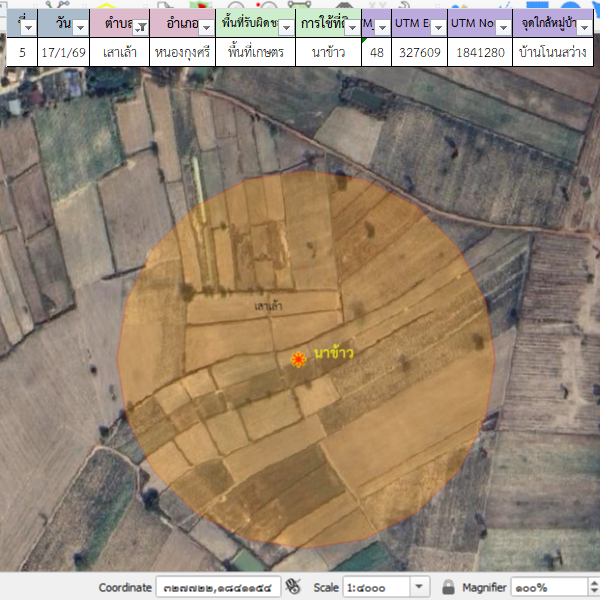Click the Magnifier percentage field

tap(545, 587)
